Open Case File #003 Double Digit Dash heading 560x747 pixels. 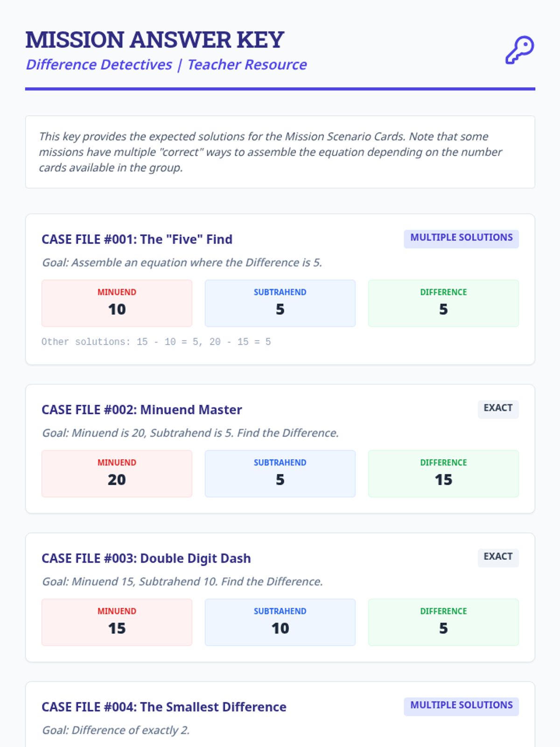click(x=146, y=558)
